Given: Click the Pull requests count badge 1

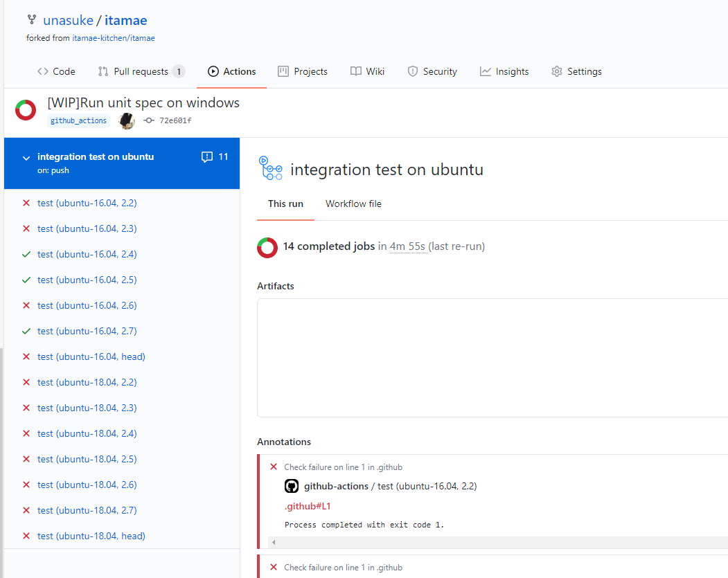Looking at the screenshot, I should 179,71.
